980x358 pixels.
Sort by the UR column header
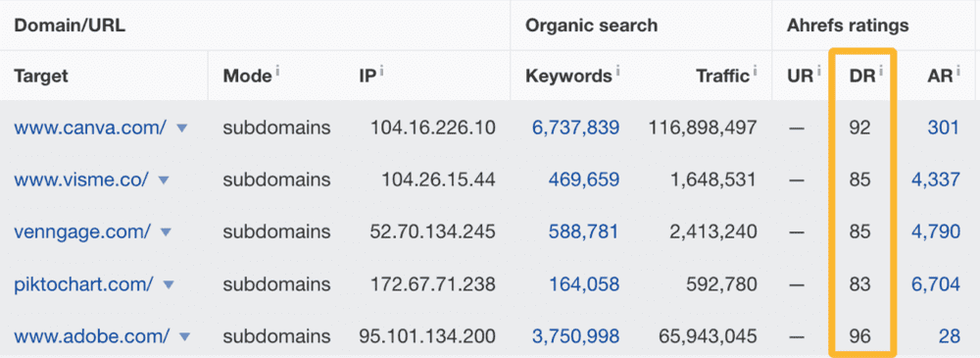(800, 77)
